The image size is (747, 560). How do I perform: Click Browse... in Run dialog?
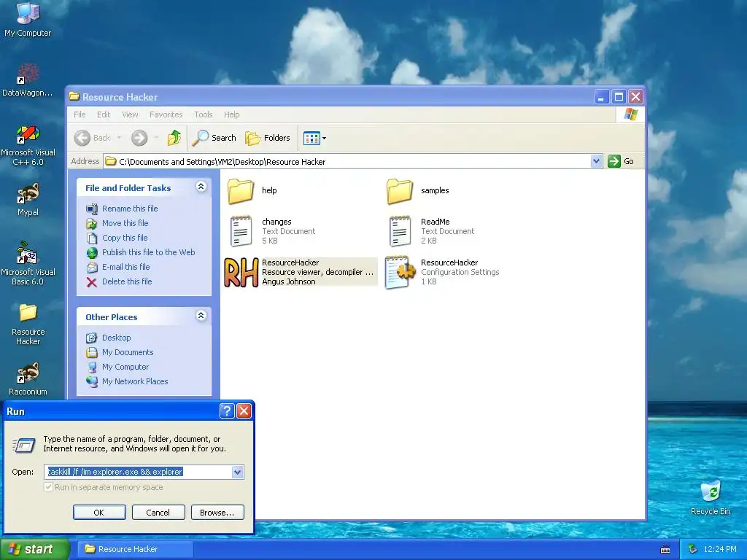217,513
